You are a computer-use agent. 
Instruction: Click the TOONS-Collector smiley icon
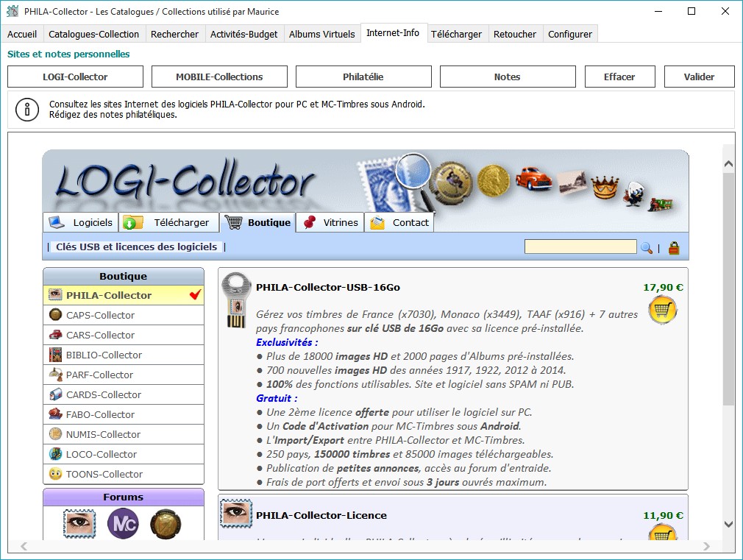point(55,474)
